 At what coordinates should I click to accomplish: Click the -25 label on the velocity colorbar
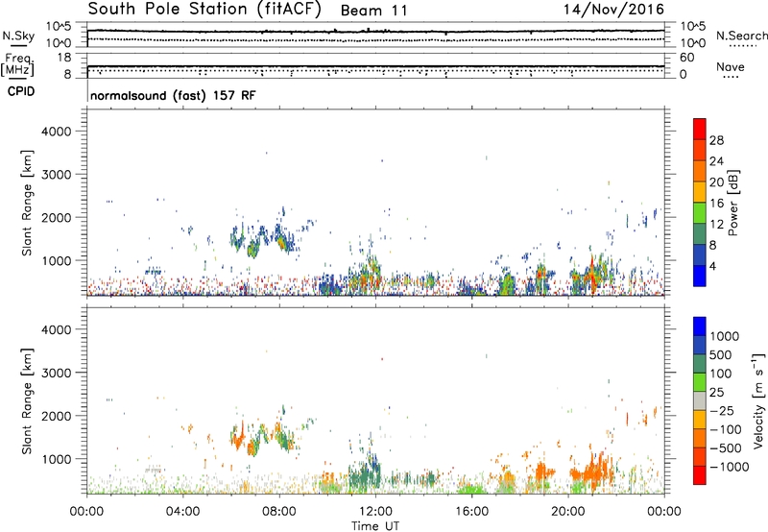[722, 411]
